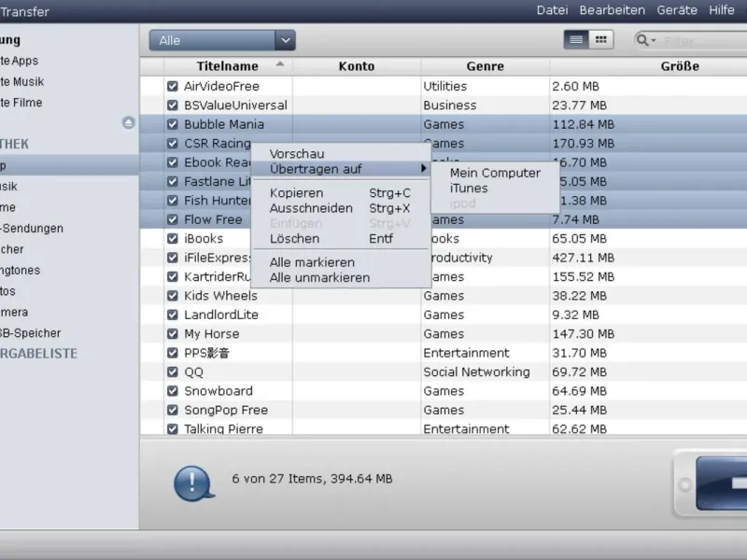Switch to list view icon

pos(576,40)
